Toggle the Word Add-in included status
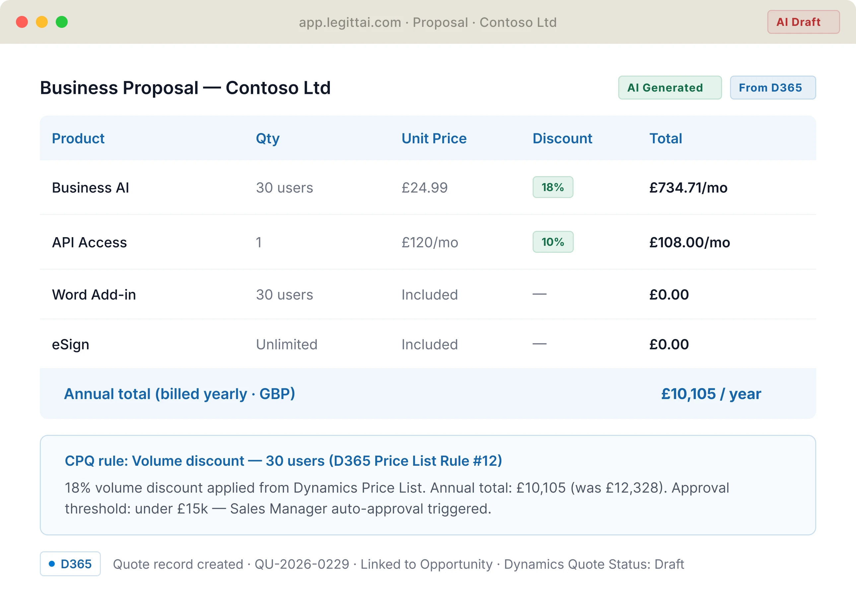The height and width of the screenshot is (616, 856). tap(430, 295)
